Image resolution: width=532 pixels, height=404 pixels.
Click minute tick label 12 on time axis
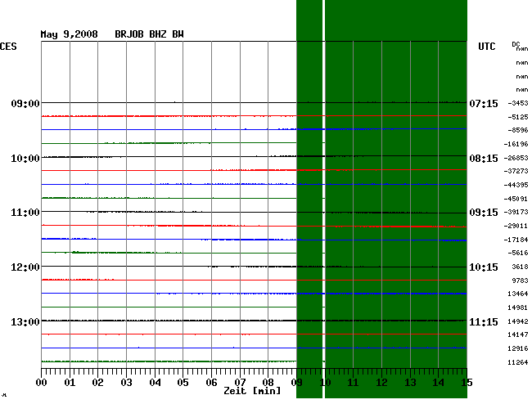[x=381, y=383]
